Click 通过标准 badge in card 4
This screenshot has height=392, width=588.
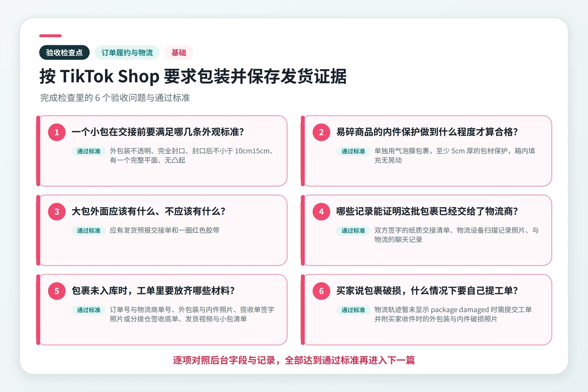pyautogui.click(x=353, y=230)
